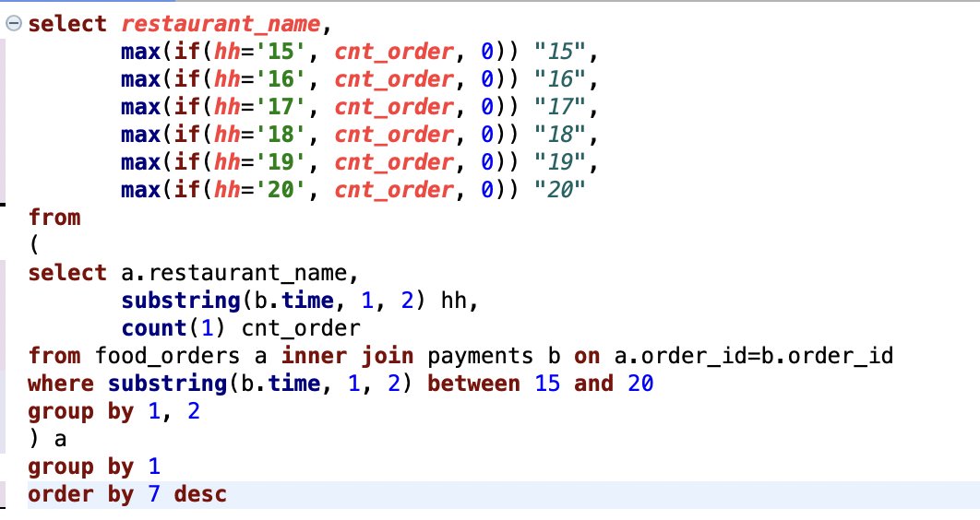Click the value 20 in the where clause

tap(640, 384)
